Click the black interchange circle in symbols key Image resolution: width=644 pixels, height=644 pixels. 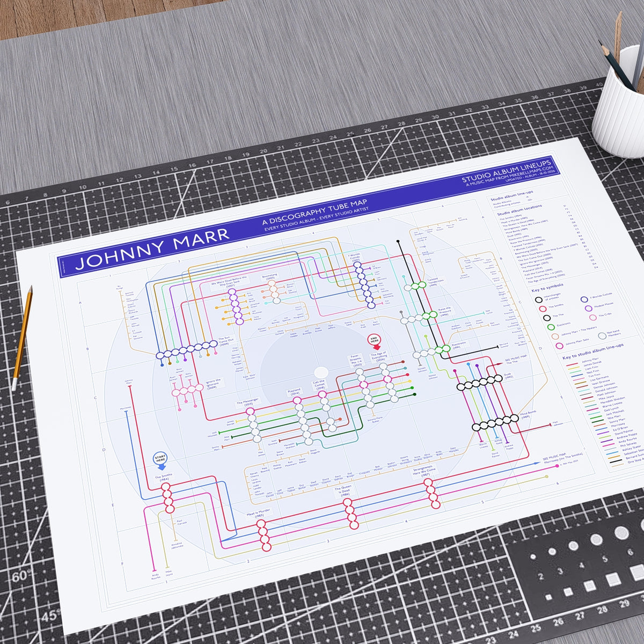click(x=539, y=298)
